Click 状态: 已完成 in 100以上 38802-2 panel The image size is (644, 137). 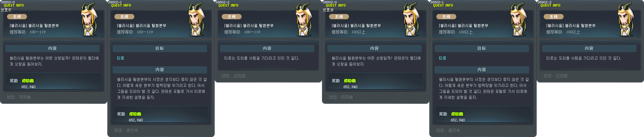click(555, 76)
